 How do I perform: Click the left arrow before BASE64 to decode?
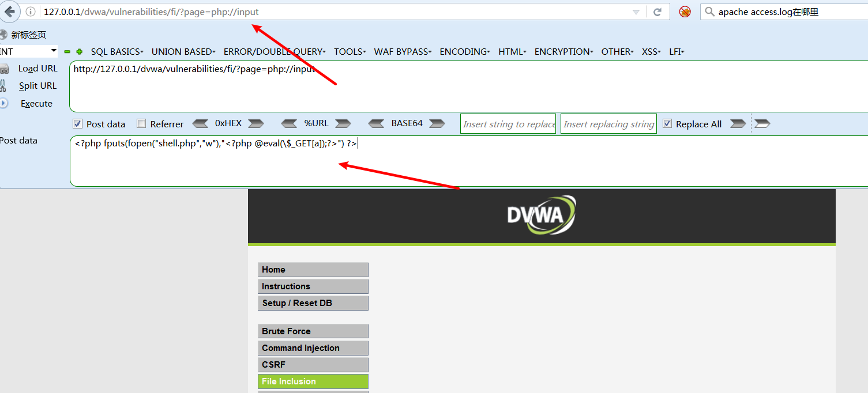376,123
